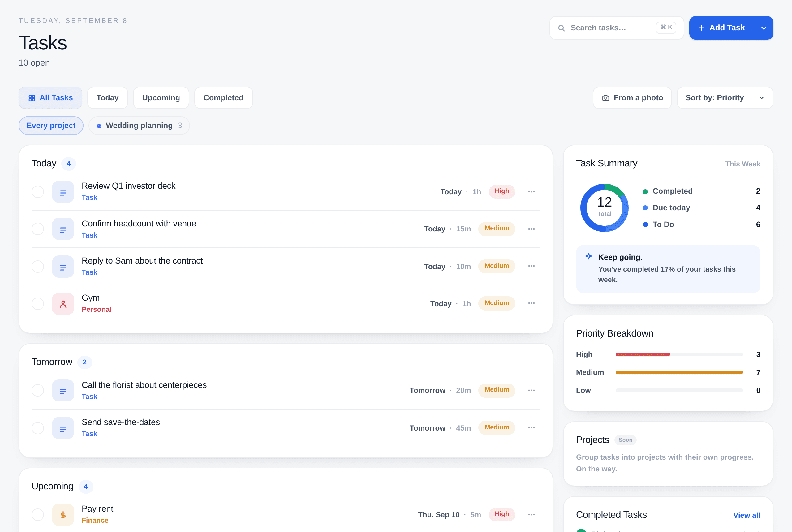The height and width of the screenshot is (532, 792).
Task: Open View all completed tasks
Action: point(747,515)
